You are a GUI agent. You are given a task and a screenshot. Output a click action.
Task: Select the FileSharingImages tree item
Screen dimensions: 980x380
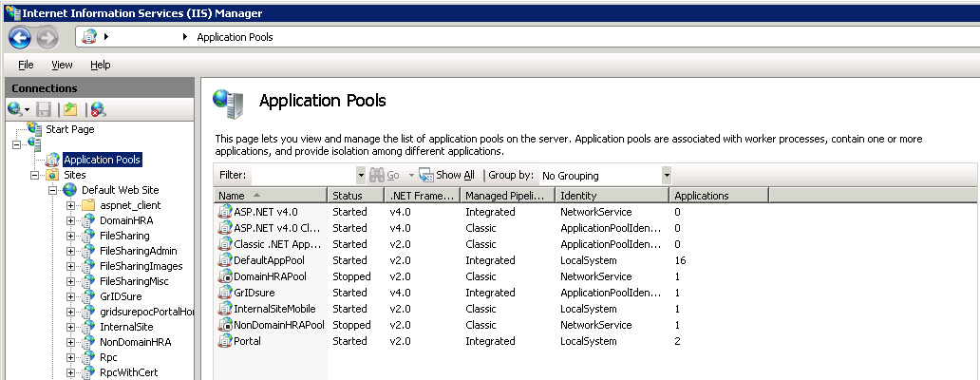(x=141, y=266)
